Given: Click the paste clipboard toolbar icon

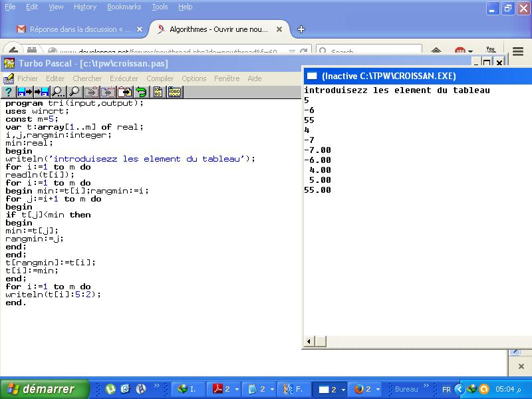Looking at the screenshot, I should (x=124, y=92).
